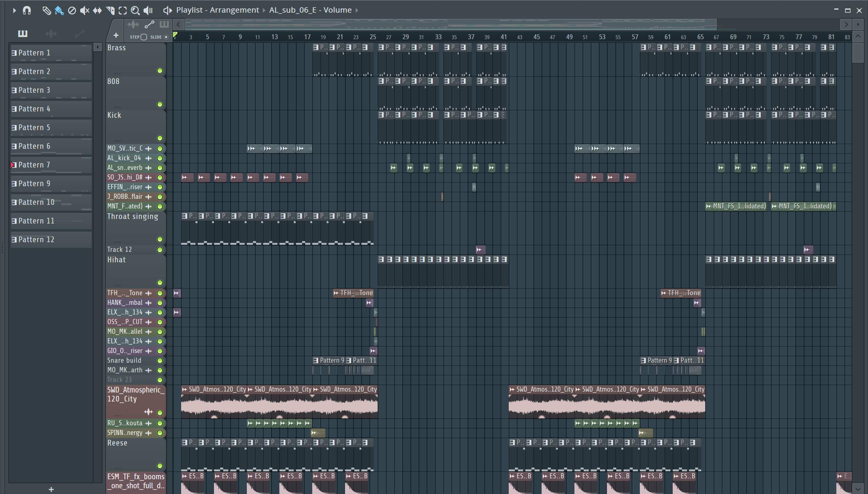Click the vertical track scrollbar handle
868x494 pixels.
[x=858, y=52]
